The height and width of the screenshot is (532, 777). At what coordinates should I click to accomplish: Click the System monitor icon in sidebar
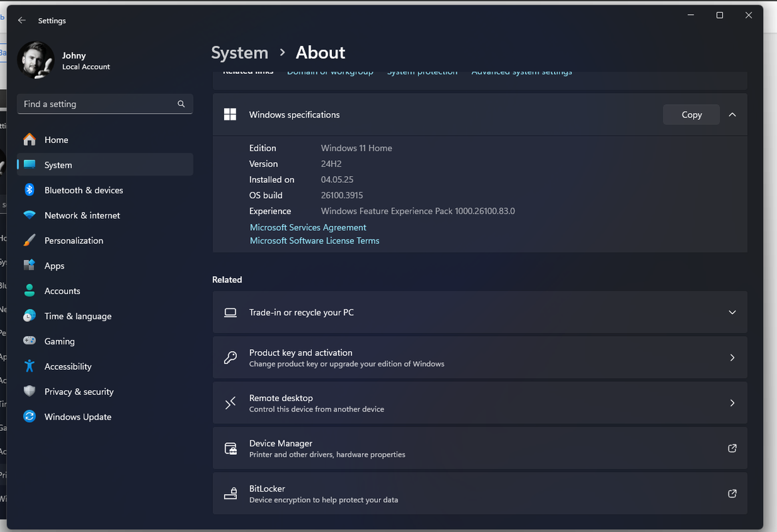pyautogui.click(x=29, y=164)
